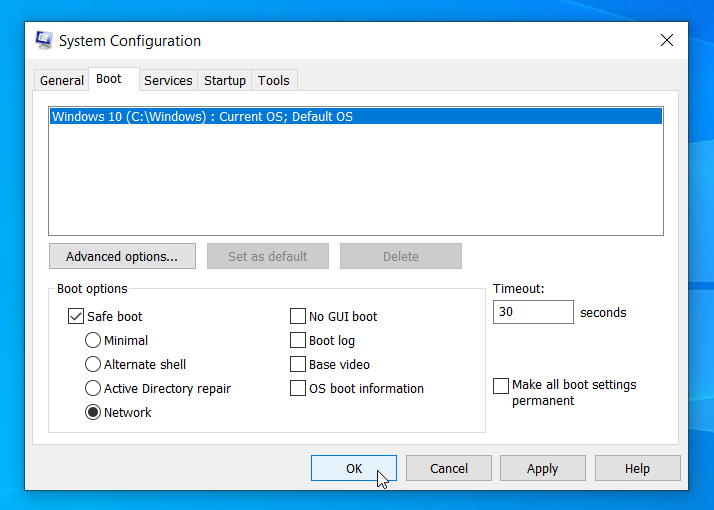
Task: Go to the Startup tab
Action: (x=224, y=81)
